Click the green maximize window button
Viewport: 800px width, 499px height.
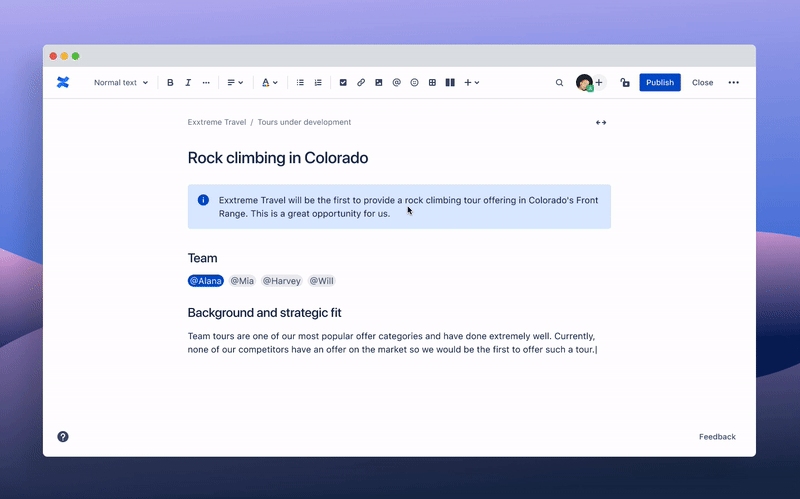tap(76, 56)
